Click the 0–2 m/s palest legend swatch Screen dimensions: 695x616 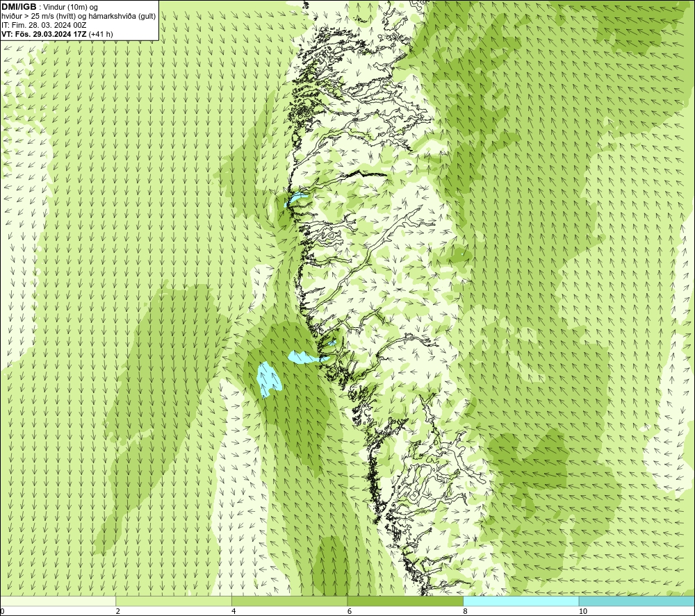pyautogui.click(x=58, y=601)
